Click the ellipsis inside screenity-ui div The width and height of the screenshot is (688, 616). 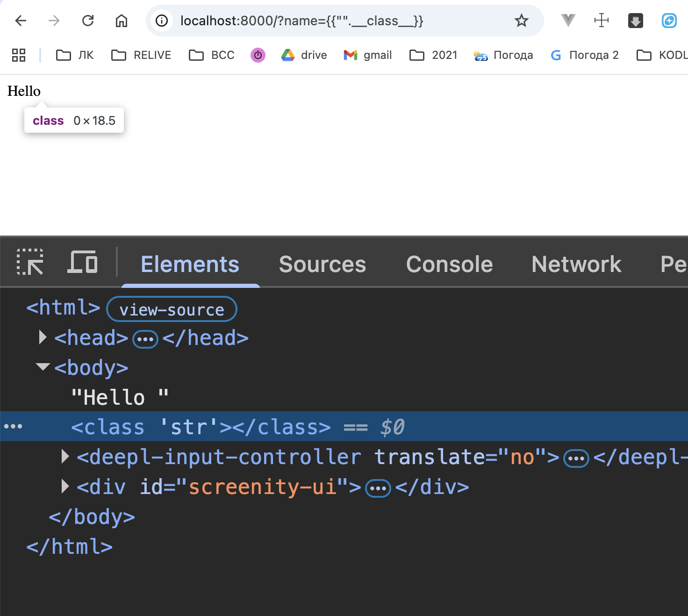(378, 489)
